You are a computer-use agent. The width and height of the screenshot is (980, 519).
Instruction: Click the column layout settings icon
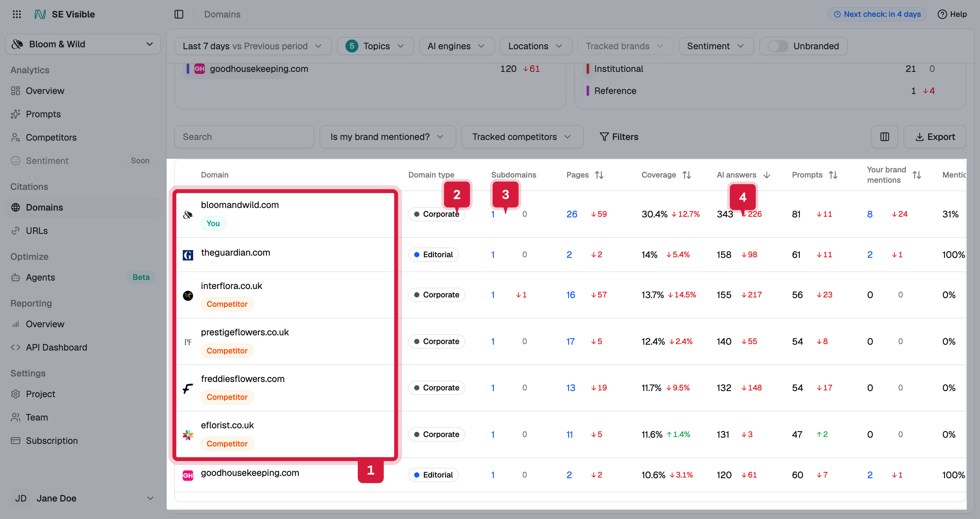pyautogui.click(x=884, y=137)
